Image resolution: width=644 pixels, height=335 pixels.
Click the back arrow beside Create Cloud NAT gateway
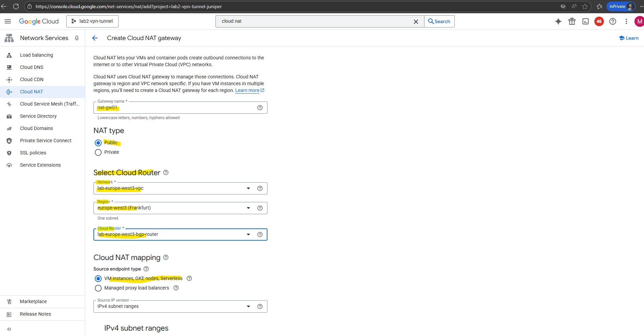pyautogui.click(x=95, y=38)
